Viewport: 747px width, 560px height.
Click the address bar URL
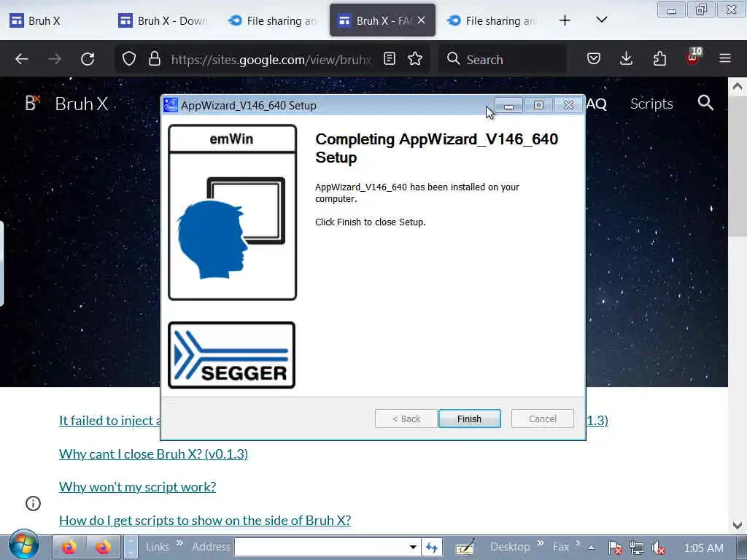tap(271, 60)
